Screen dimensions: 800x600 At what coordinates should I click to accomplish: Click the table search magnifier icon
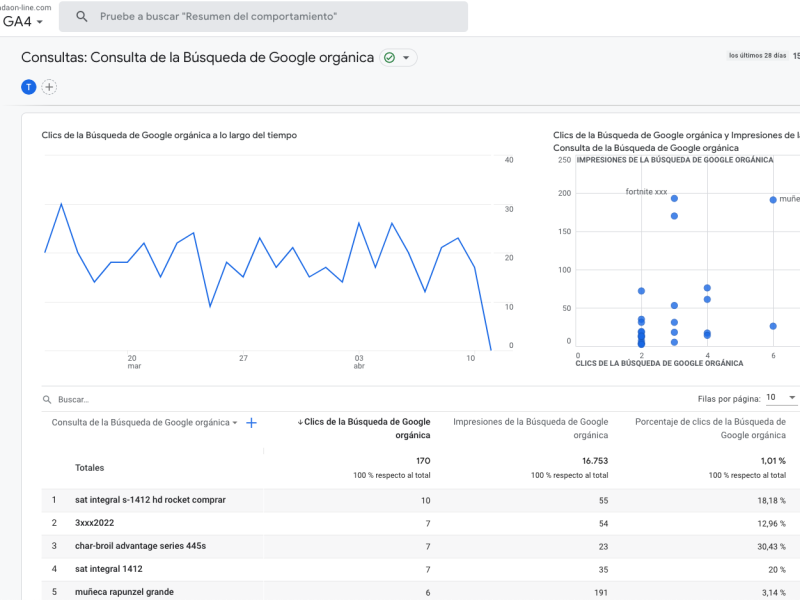tap(47, 399)
